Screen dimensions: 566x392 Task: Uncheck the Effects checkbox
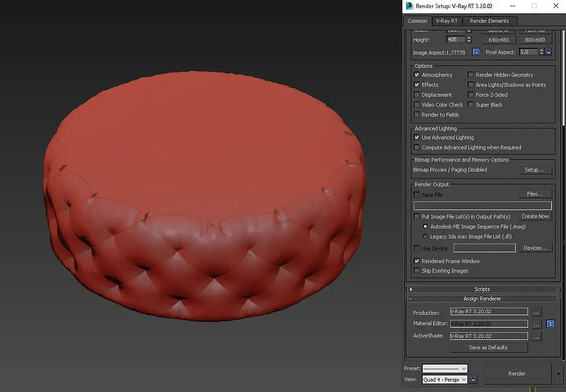click(416, 85)
